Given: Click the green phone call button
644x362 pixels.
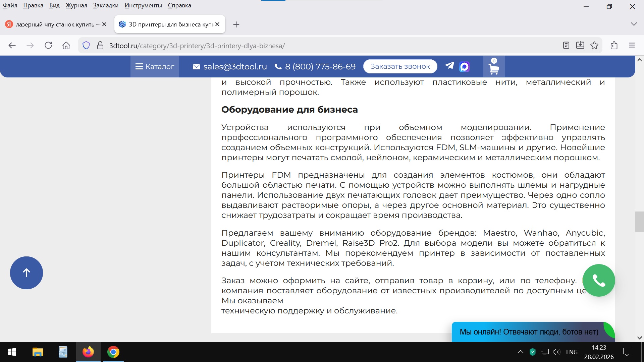Looking at the screenshot, I should 599,281.
